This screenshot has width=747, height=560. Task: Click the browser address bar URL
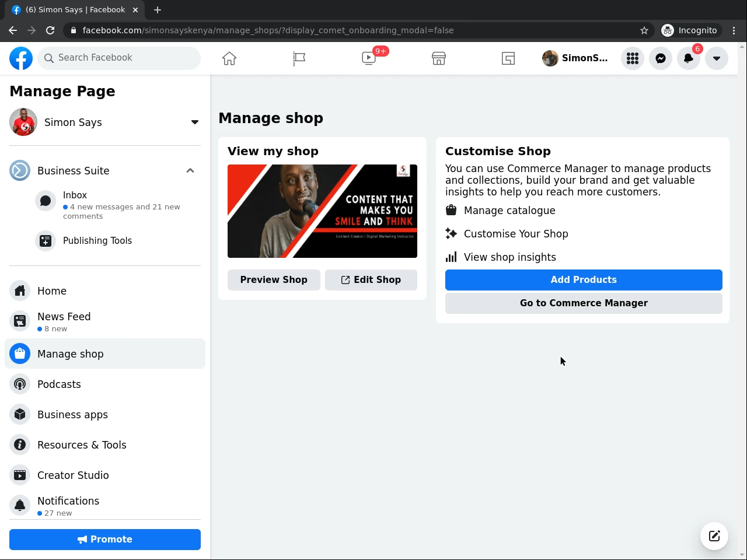pyautogui.click(x=268, y=30)
